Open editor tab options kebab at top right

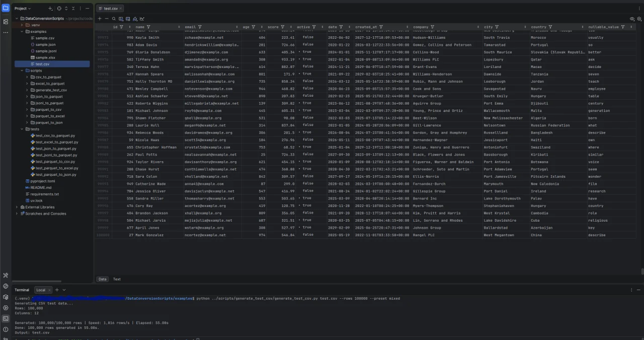[x=639, y=9]
